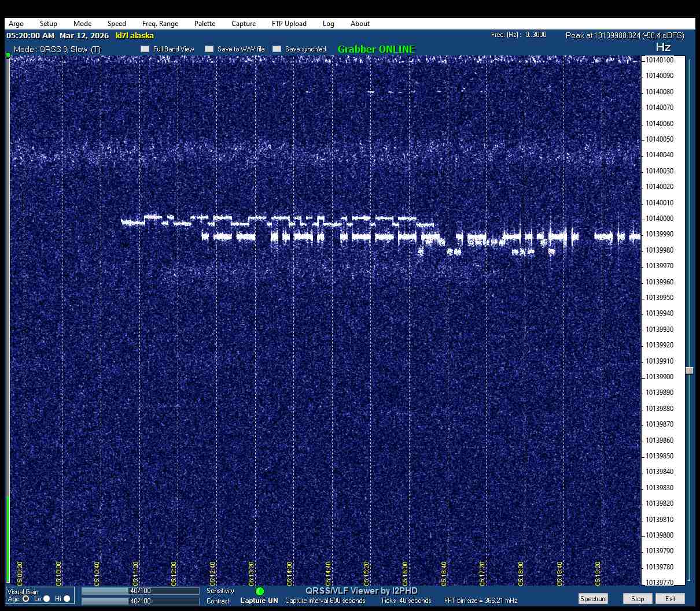Click the green Capture ON indicator light
This screenshot has height=611, width=700.
coord(260,591)
